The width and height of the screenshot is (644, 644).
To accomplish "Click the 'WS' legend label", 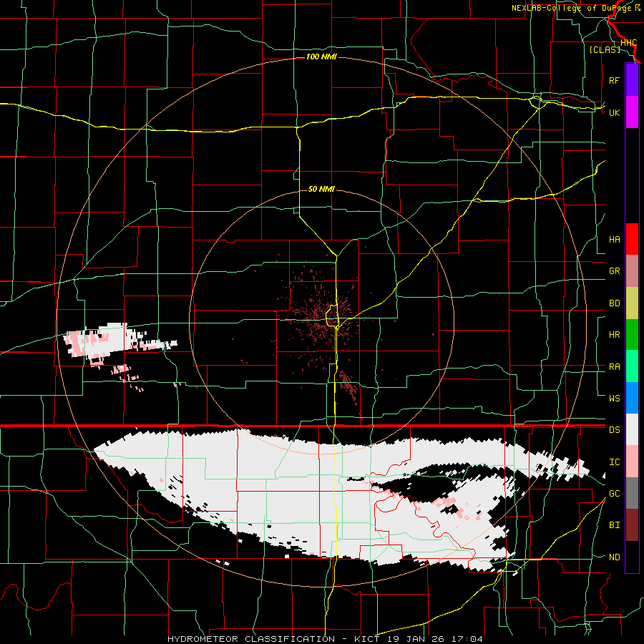I will (614, 399).
